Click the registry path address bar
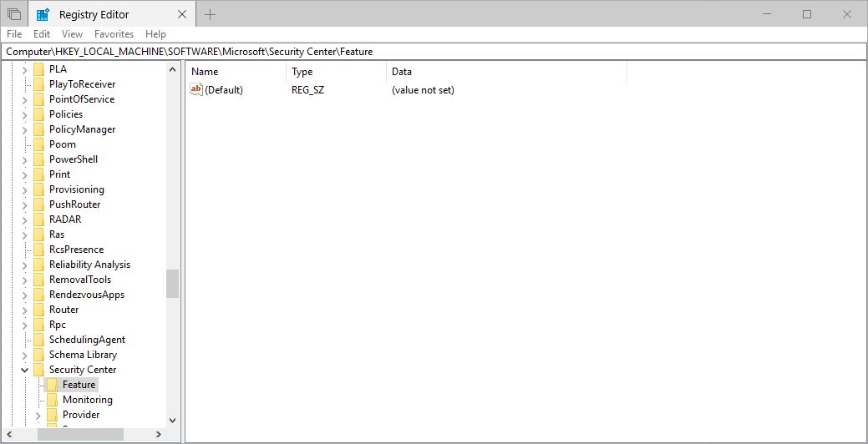868x444 pixels. point(434,52)
